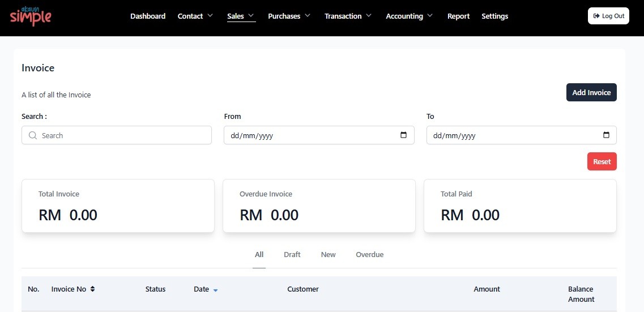Expand the Sales dropdown chevron
This screenshot has width=644, height=312.
pos(251,16)
